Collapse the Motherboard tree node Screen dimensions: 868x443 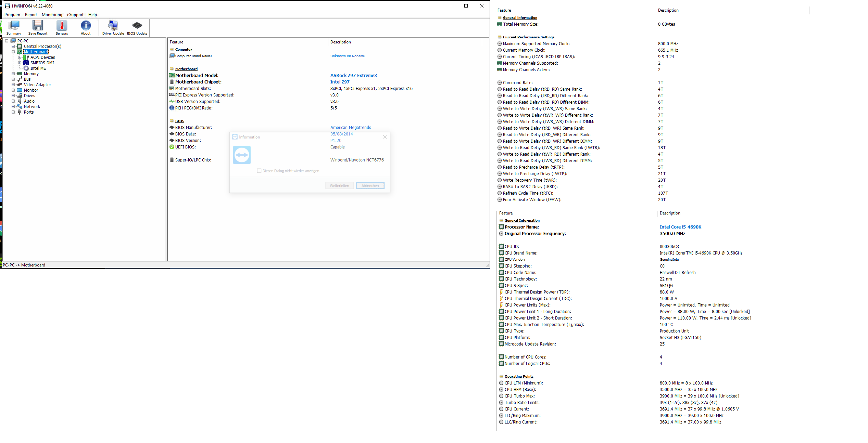pyautogui.click(x=13, y=52)
